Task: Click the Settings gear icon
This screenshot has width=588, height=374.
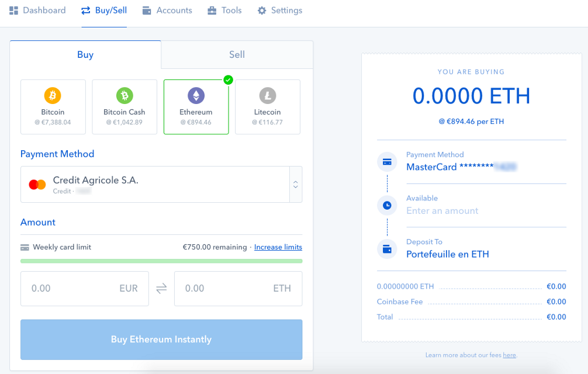Action: click(262, 11)
